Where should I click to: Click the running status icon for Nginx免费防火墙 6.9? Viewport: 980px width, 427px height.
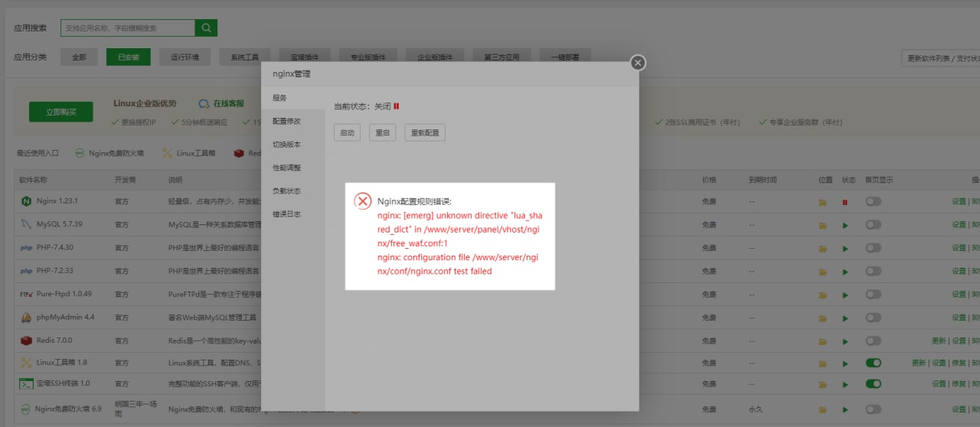tap(845, 409)
